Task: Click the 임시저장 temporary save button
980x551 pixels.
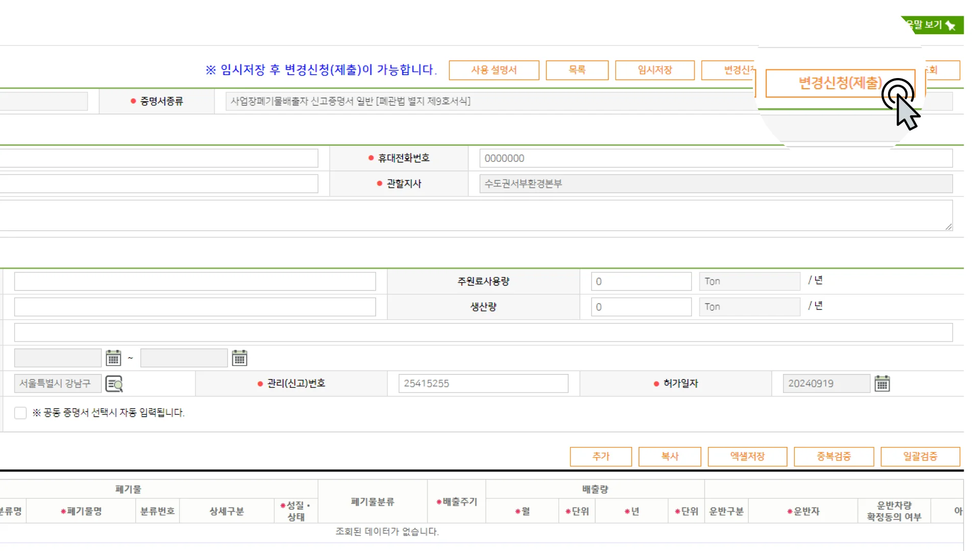Action: point(655,70)
